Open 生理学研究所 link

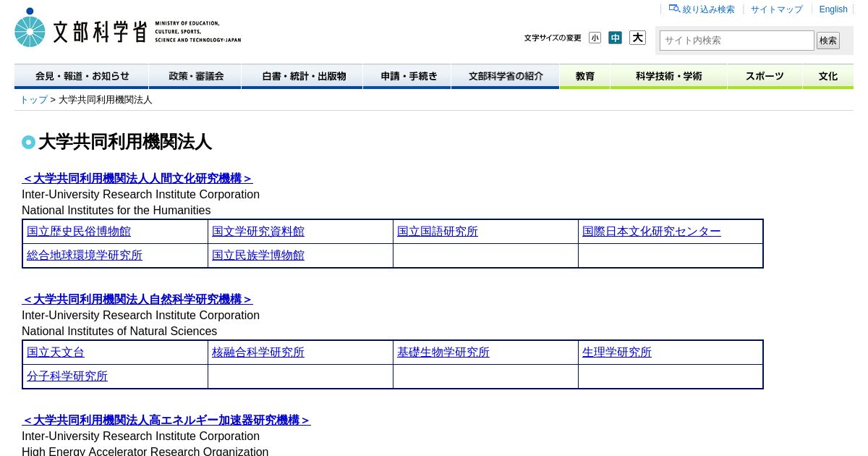pos(617,352)
